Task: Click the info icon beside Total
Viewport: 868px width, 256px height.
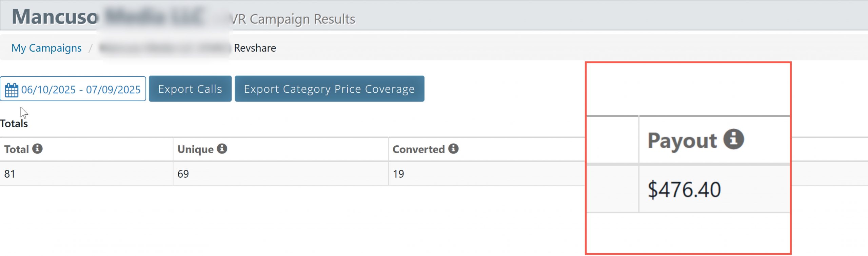Action: click(37, 149)
